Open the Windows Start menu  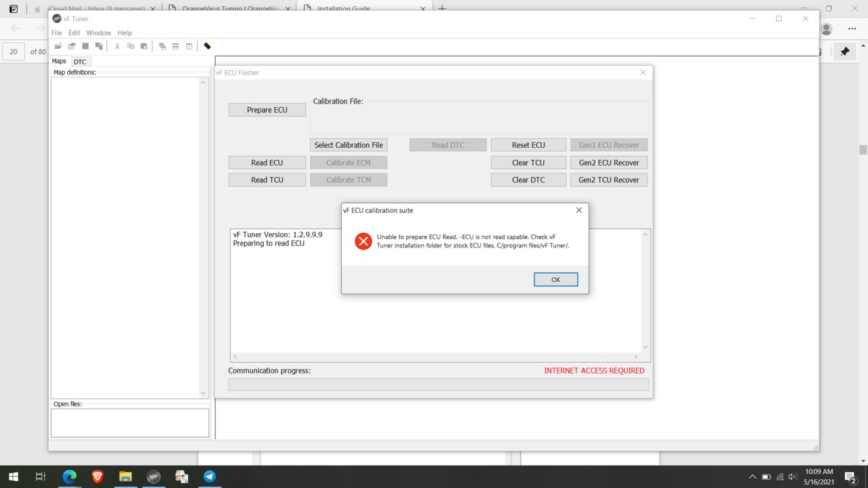pyautogui.click(x=13, y=476)
